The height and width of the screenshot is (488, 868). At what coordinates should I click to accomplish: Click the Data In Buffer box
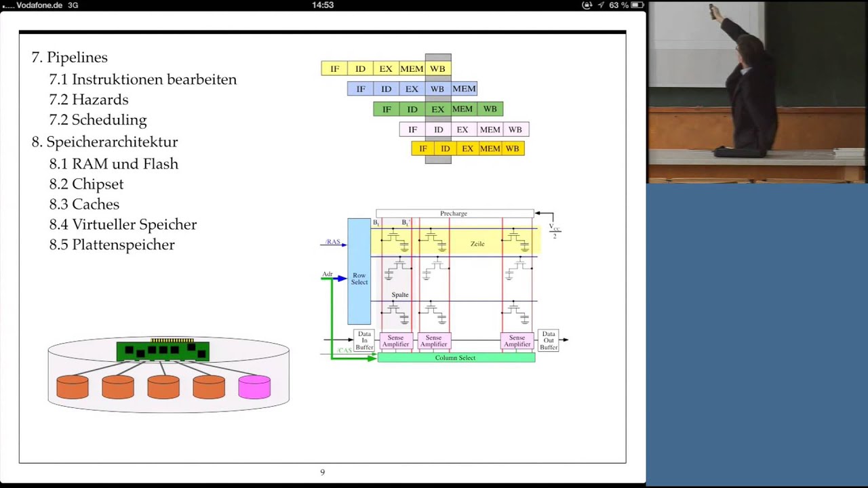point(364,340)
